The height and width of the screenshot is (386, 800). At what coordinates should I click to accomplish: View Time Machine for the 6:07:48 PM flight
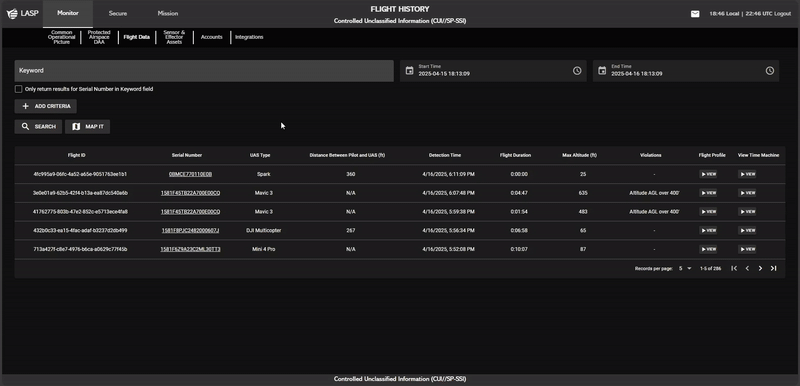pos(747,193)
